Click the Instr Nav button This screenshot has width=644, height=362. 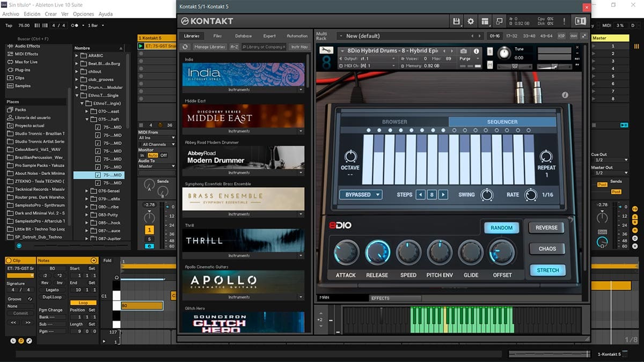click(299, 47)
